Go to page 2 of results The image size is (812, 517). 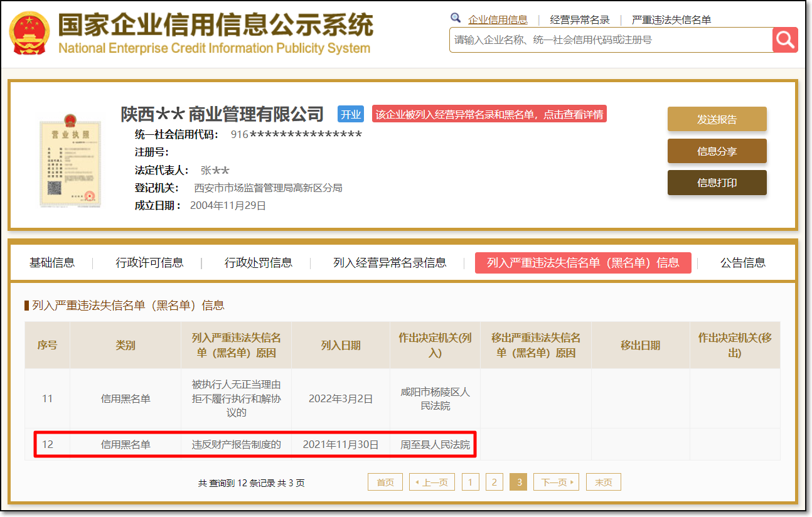(x=494, y=482)
